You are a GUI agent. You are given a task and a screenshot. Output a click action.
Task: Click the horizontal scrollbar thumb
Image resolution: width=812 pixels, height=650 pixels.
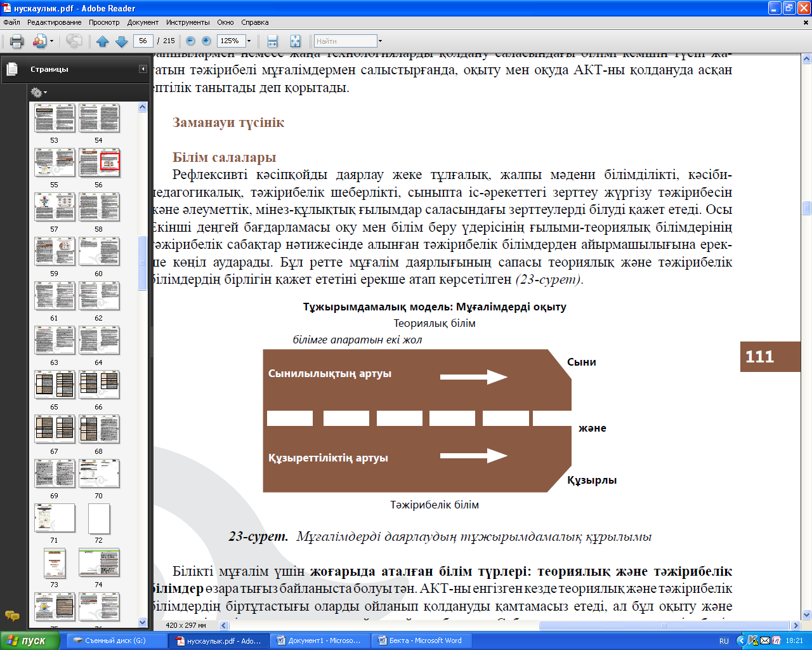click(665, 625)
